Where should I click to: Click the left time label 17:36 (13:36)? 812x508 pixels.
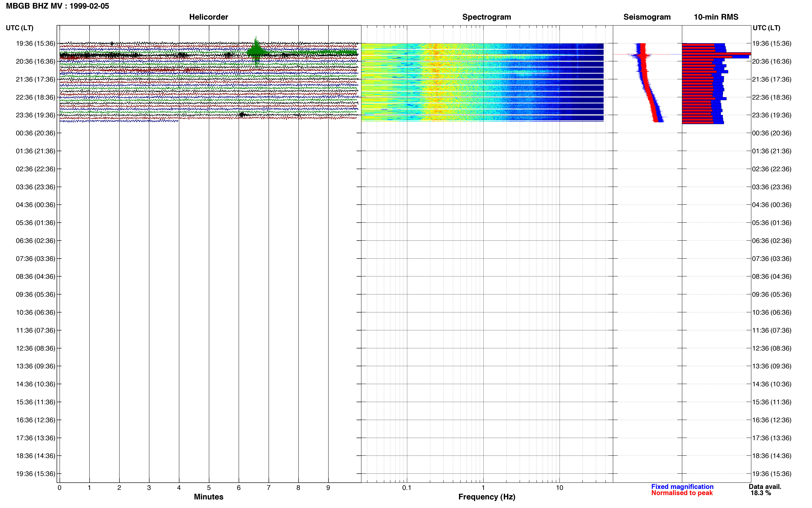36,438
